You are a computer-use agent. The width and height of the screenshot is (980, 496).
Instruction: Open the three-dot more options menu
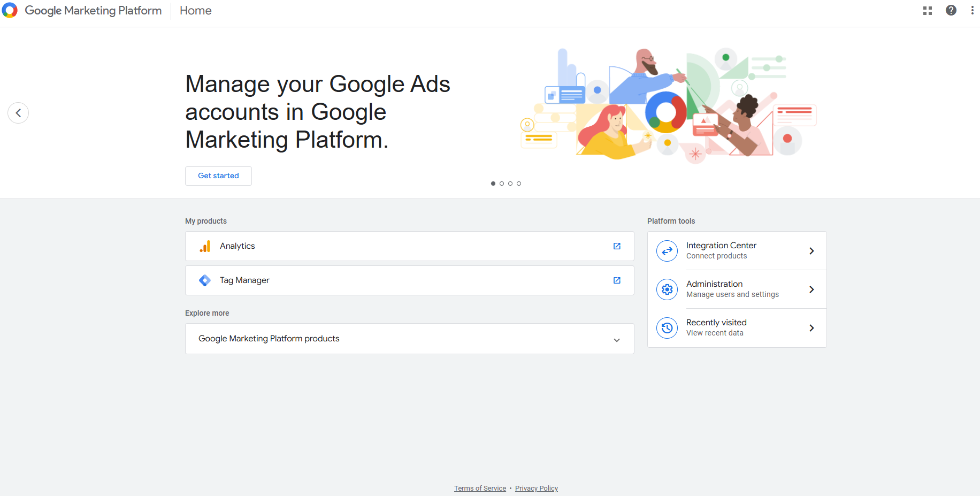point(972,10)
